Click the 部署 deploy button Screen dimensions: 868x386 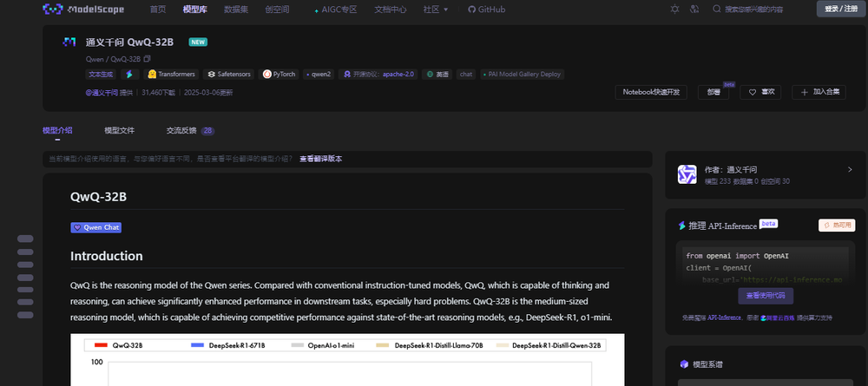713,92
